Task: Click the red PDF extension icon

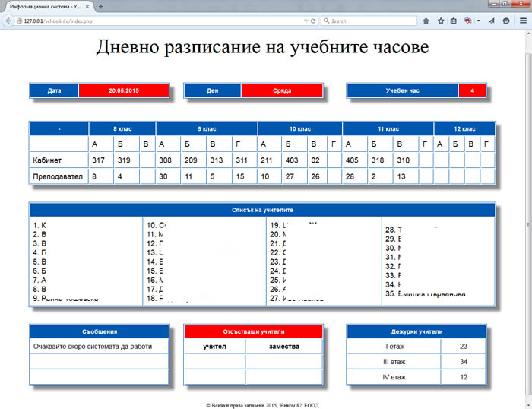Action: pos(468,21)
